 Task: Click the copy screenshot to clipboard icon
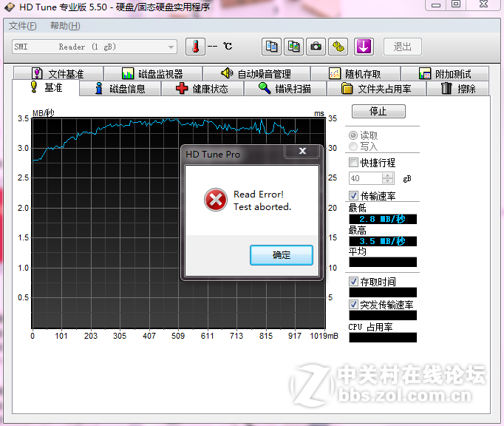point(293,47)
